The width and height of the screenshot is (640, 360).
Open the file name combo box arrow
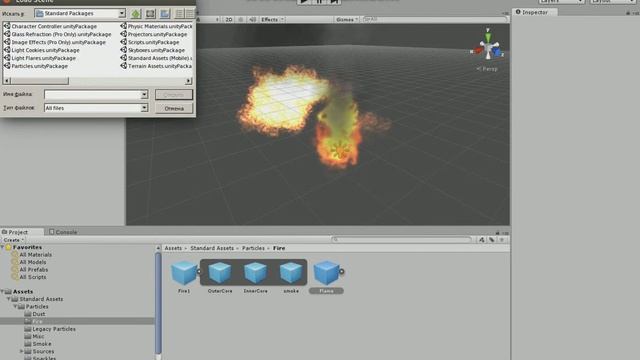[x=144, y=95]
